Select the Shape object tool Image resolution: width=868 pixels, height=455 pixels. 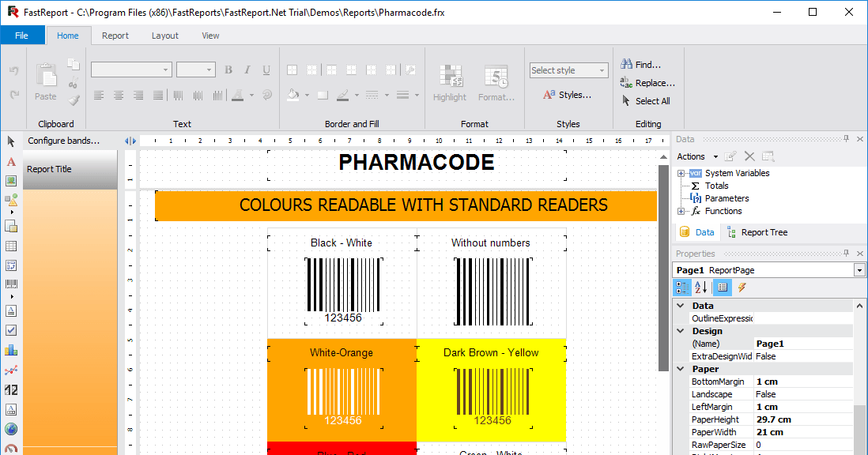pos(11,200)
